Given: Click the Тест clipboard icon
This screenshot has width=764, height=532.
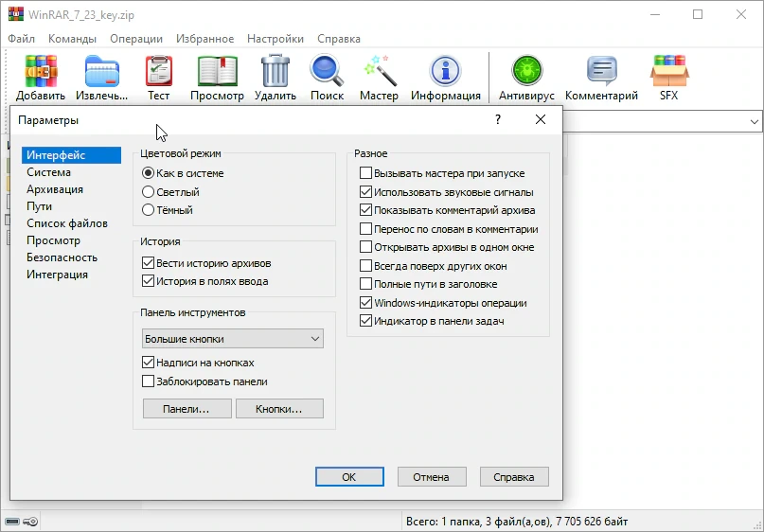Looking at the screenshot, I should [159, 71].
